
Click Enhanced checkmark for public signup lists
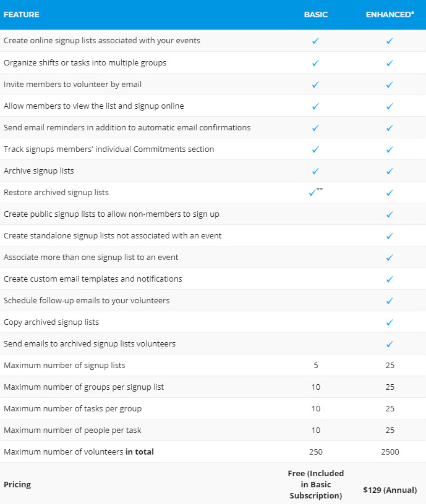(390, 214)
